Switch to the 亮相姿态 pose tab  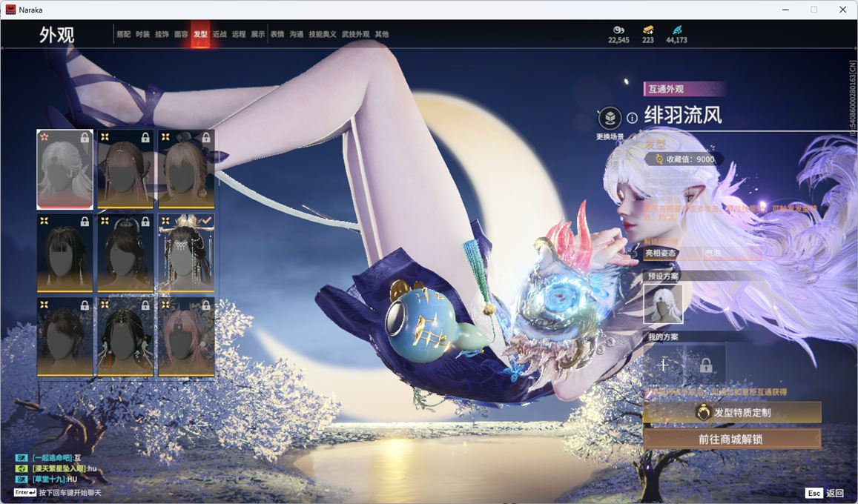coord(661,253)
